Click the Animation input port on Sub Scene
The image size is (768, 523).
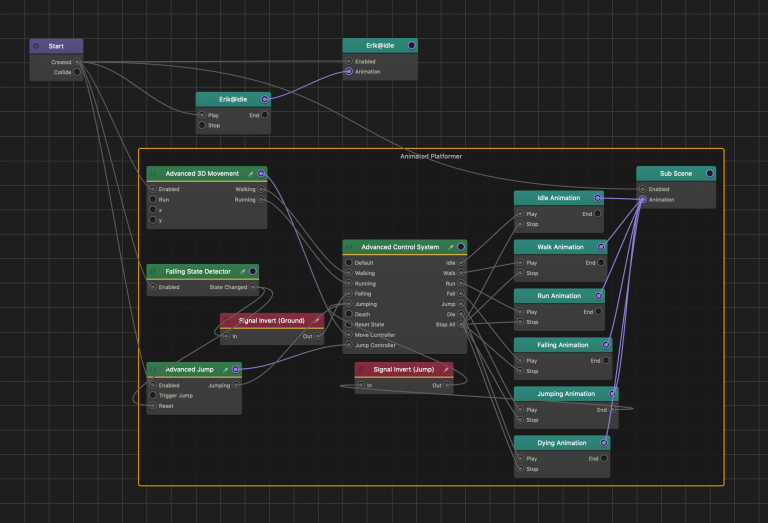[642, 199]
